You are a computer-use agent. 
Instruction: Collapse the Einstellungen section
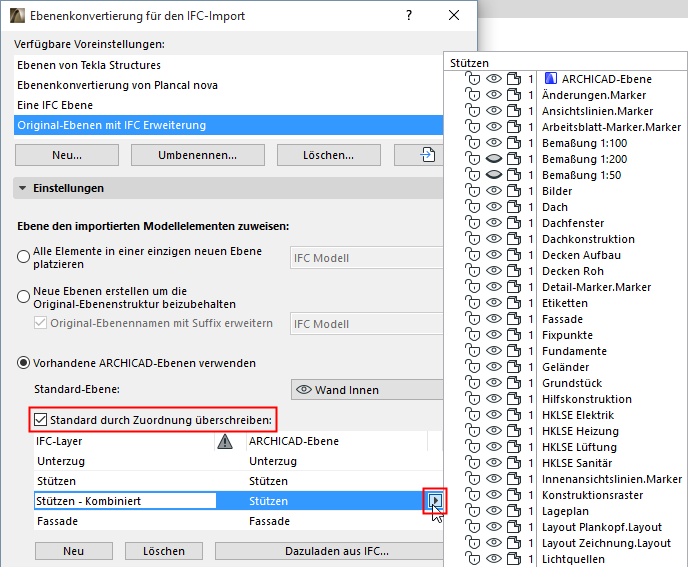22,188
